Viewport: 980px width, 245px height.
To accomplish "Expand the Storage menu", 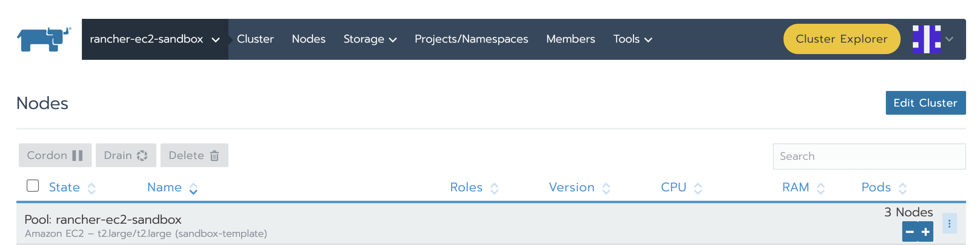I will coord(370,39).
